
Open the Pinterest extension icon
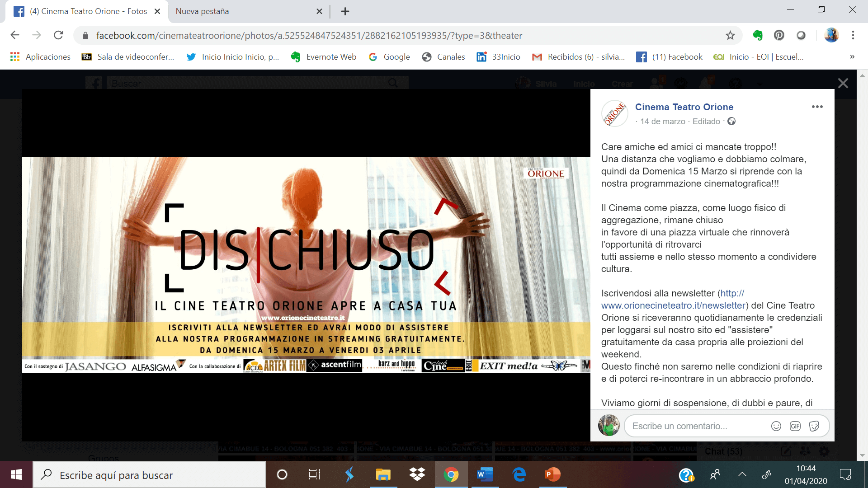779,35
